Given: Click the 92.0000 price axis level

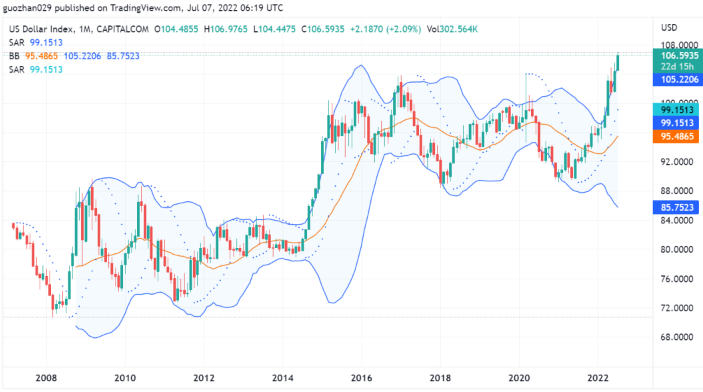Looking at the screenshot, I should pyautogui.click(x=677, y=161).
